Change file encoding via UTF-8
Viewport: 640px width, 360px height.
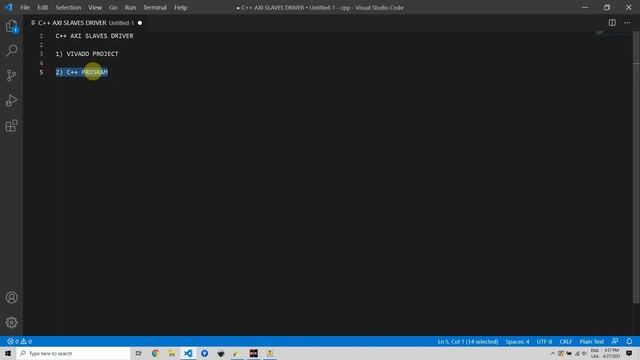[544, 342]
